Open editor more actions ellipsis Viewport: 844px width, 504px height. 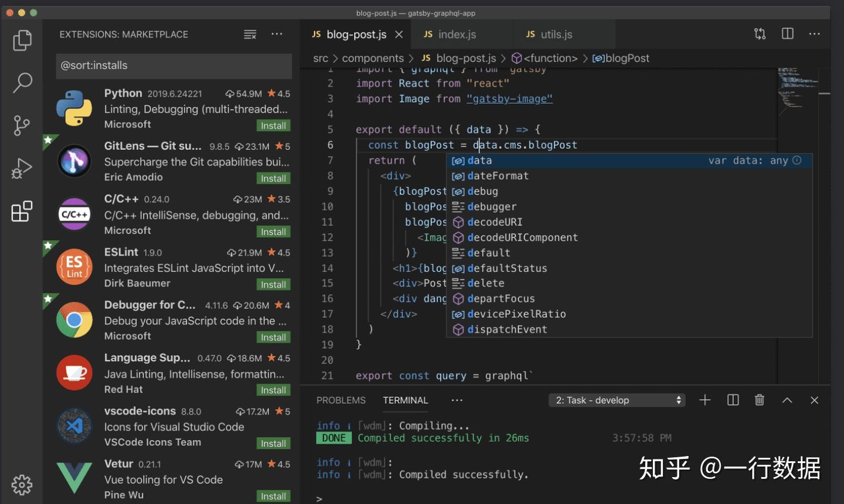pyautogui.click(x=815, y=34)
